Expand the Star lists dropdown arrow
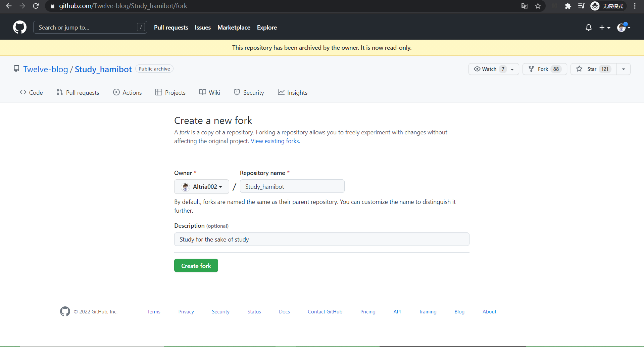Image resolution: width=644 pixels, height=347 pixels. click(x=624, y=69)
